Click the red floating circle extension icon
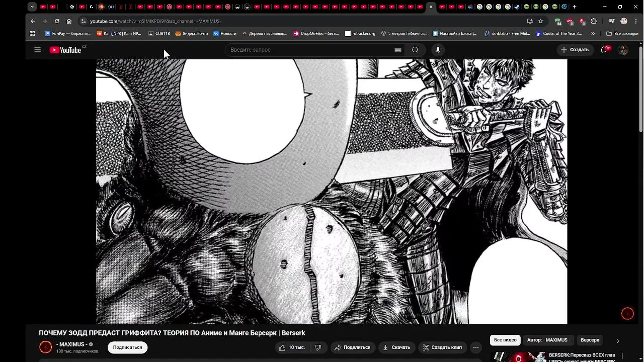 [x=627, y=313]
